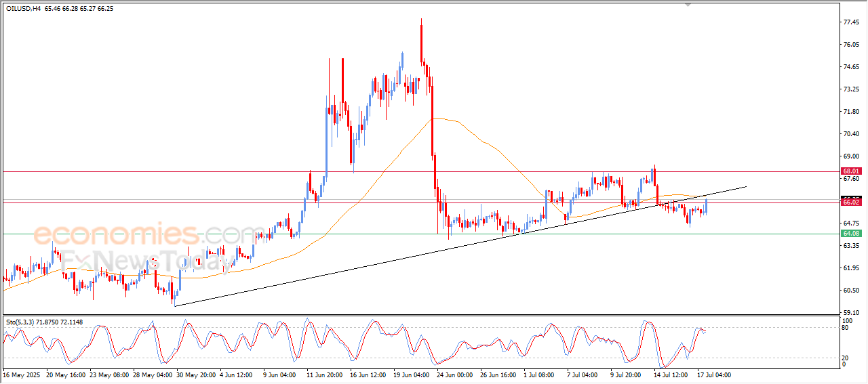The height and width of the screenshot is (384, 868).
Task: Click the stochastic 80 level label
Action: pos(846,328)
